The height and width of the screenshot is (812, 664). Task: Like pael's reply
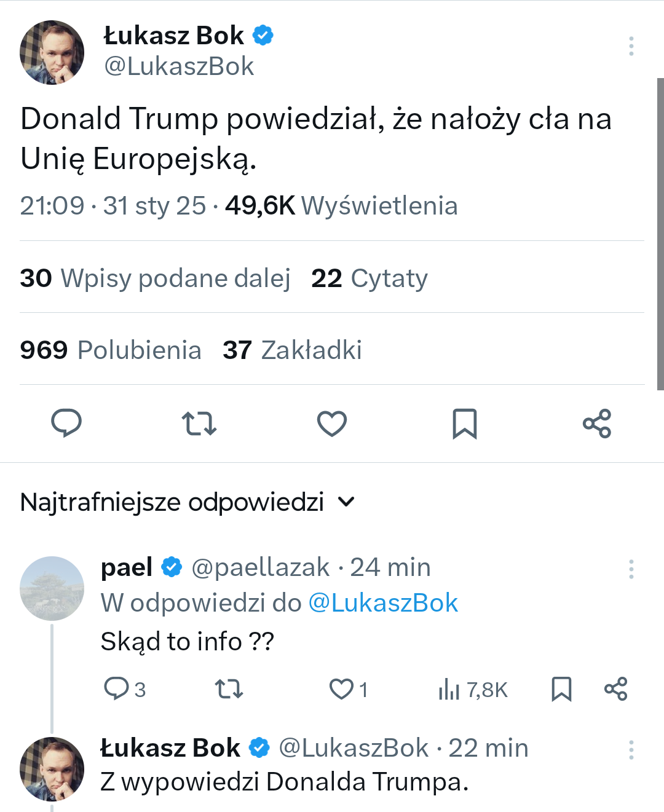click(341, 689)
